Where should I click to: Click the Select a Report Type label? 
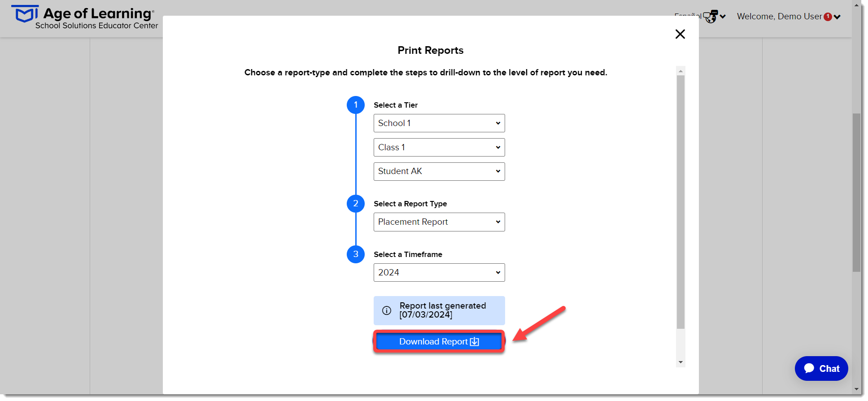click(x=410, y=204)
